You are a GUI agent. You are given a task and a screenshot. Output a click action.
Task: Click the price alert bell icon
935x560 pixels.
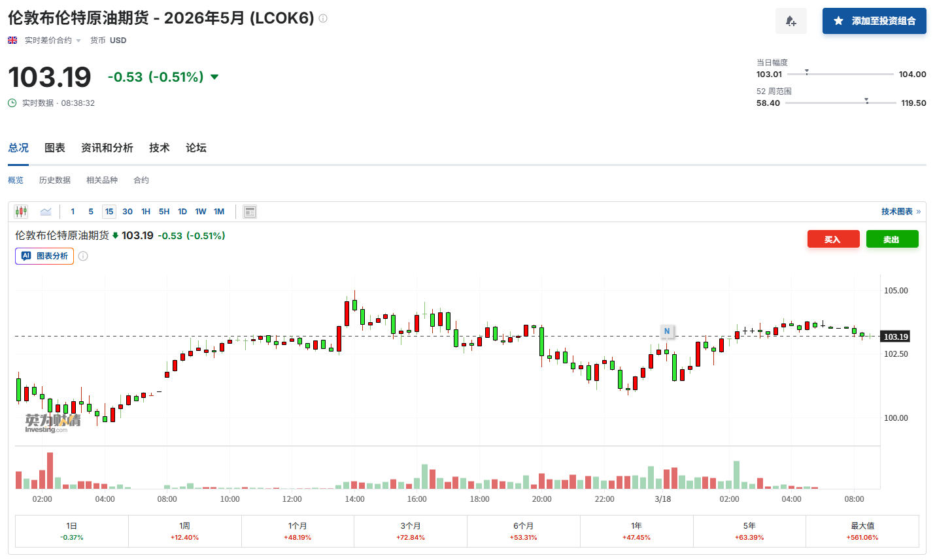[790, 22]
